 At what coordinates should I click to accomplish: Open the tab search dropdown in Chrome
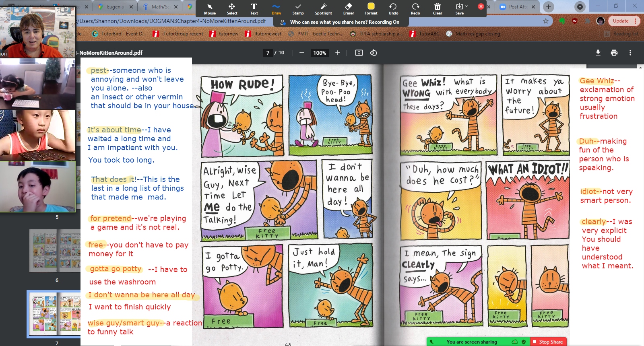pyautogui.click(x=580, y=6)
